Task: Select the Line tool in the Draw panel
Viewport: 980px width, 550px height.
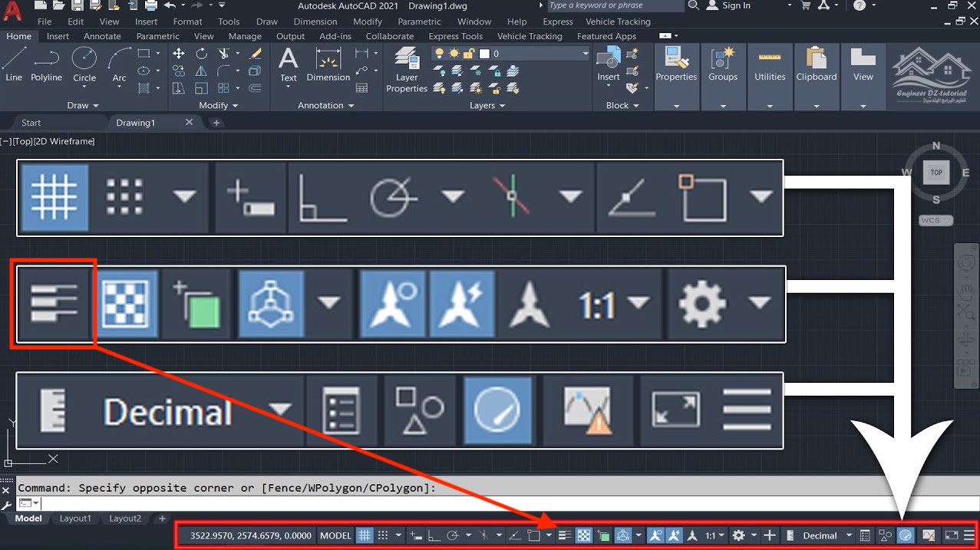Action: point(14,64)
